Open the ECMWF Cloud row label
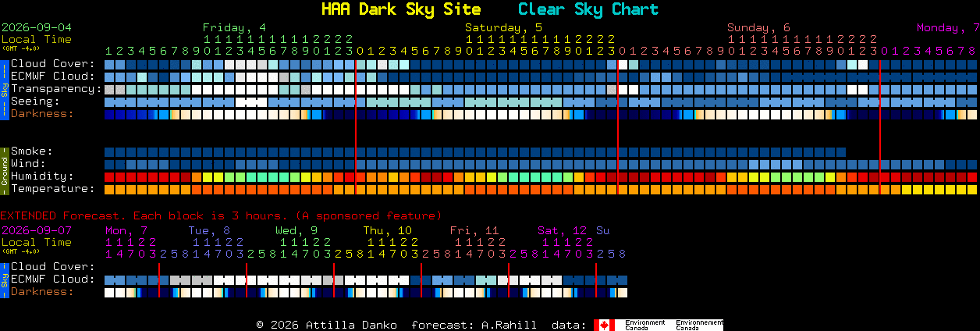Image resolution: width=980 pixels, height=331 pixels. 53,76
